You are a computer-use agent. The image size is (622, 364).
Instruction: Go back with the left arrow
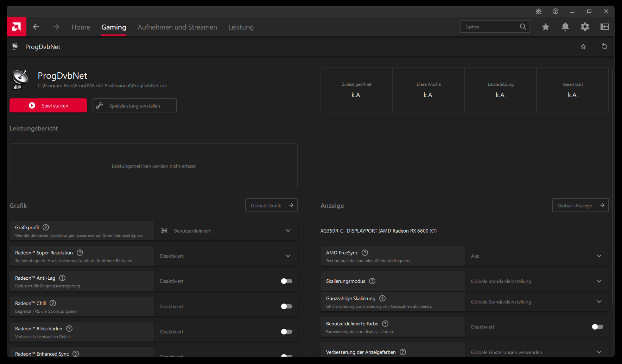click(36, 27)
